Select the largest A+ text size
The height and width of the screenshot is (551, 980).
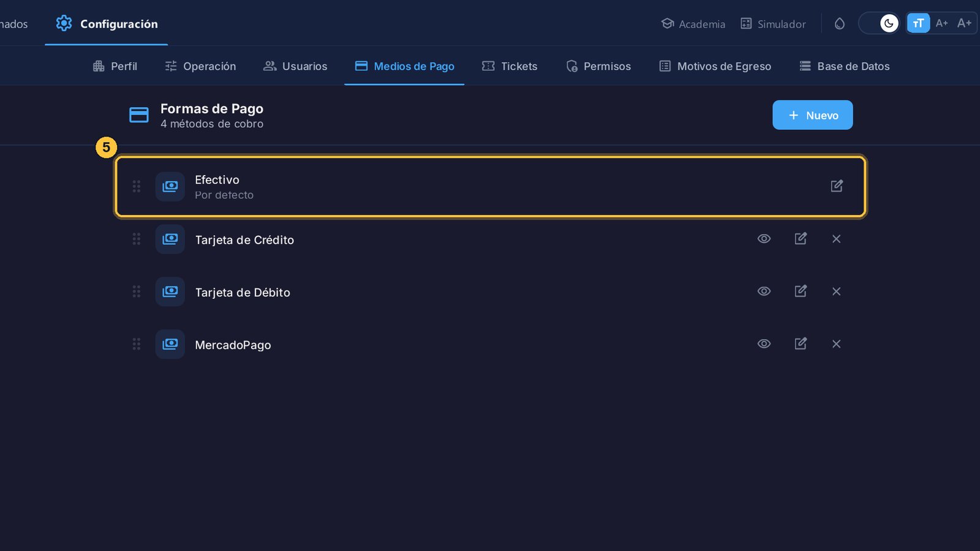click(964, 23)
